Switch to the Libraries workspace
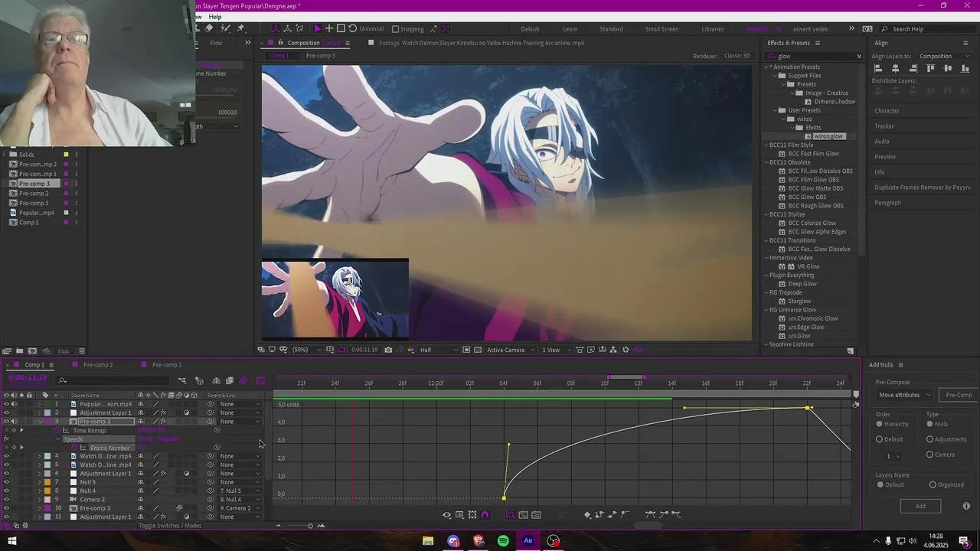 click(712, 29)
